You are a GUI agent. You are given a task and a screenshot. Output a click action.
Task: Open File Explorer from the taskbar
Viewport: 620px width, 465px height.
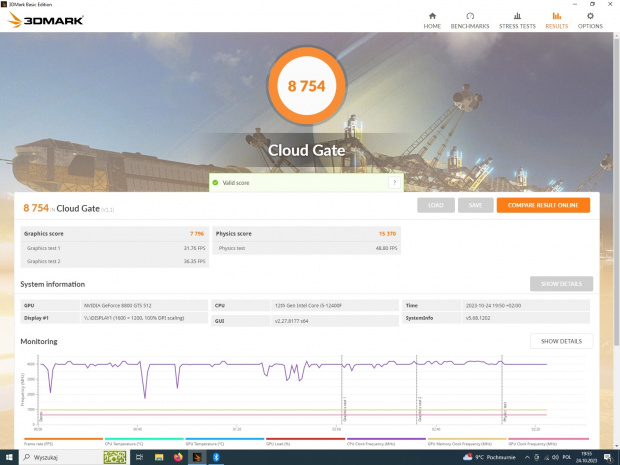[x=160, y=456]
